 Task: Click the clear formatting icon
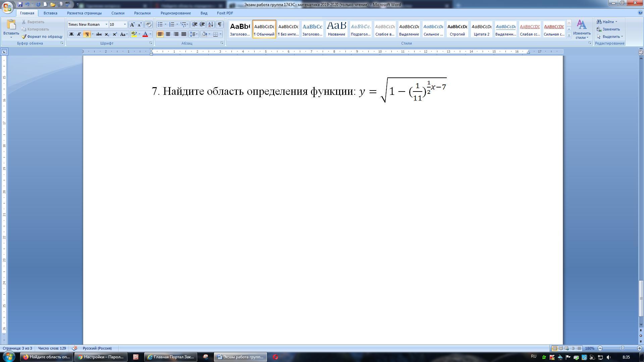click(149, 24)
